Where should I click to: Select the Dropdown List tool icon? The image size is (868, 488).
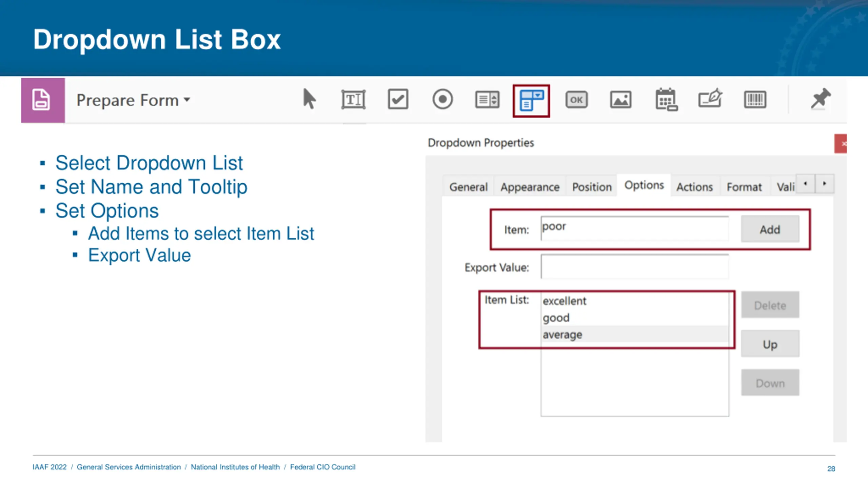point(532,101)
